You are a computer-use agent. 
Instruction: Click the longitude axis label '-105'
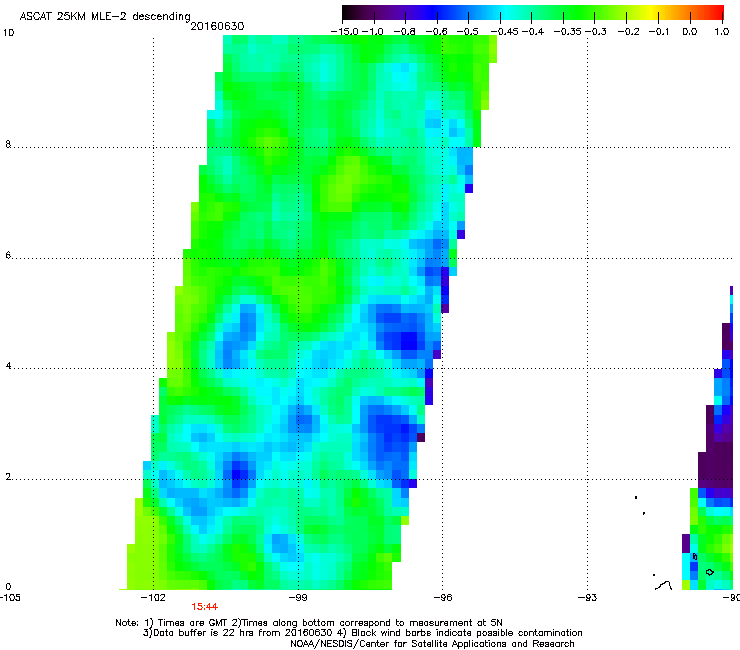click(x=10, y=598)
